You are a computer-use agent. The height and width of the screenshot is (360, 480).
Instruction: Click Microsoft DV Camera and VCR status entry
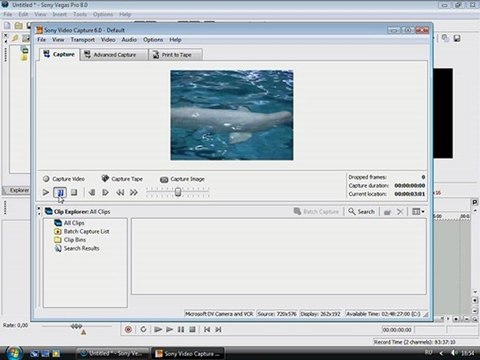219,314
